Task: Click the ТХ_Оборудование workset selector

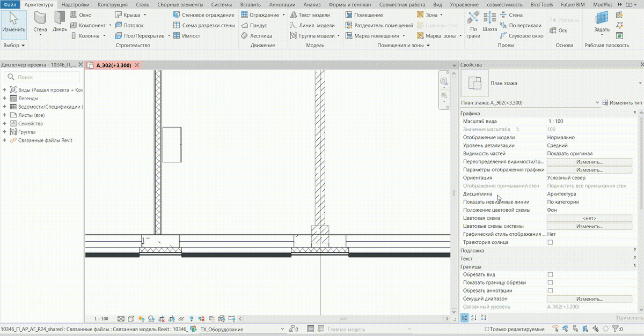Action: 241,329
